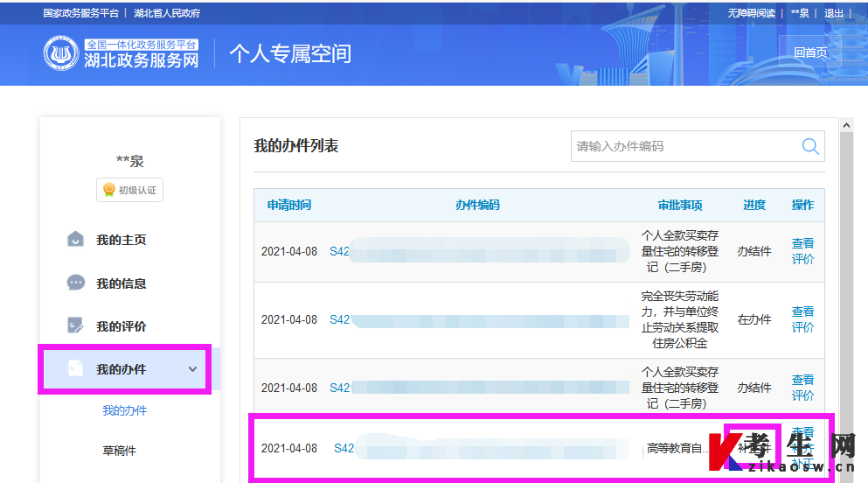The width and height of the screenshot is (868, 483).
Task: Click the Hubei government service logo emblem
Action: (x=61, y=53)
